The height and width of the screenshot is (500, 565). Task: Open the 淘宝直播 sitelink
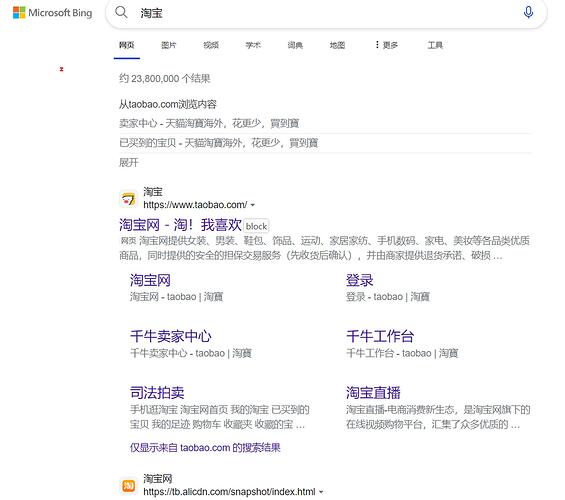[x=373, y=393]
